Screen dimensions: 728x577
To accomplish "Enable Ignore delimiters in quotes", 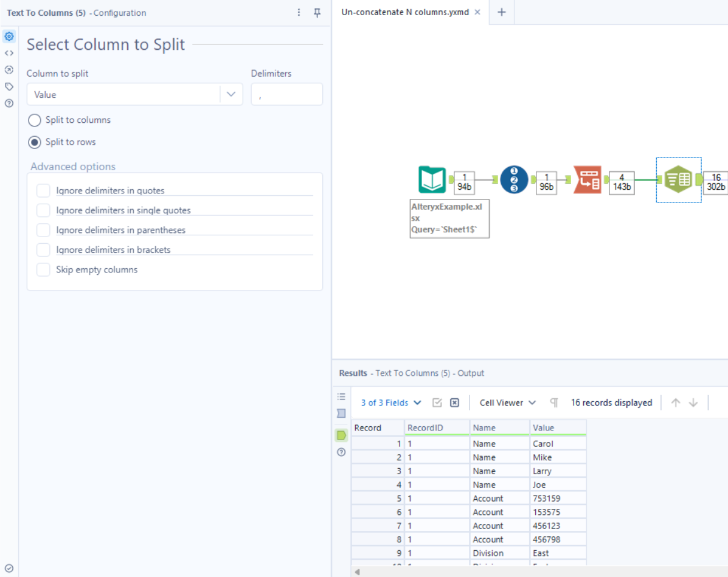I will pyautogui.click(x=43, y=191).
